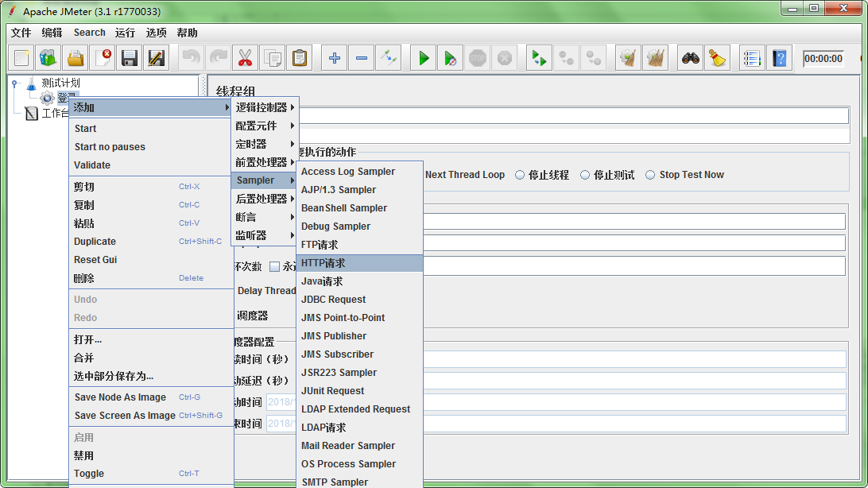Select the 停止测试 radio button
Image resolution: width=868 pixels, height=488 pixels.
[585, 175]
